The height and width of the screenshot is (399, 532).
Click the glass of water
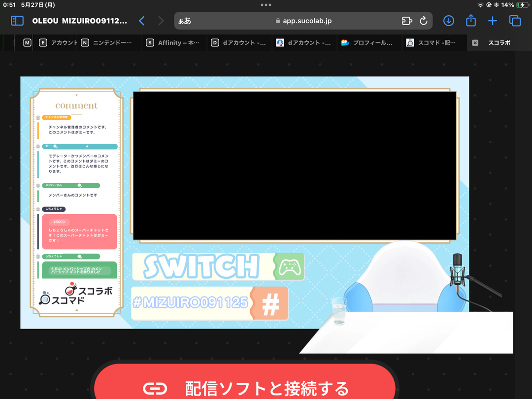[339, 311]
